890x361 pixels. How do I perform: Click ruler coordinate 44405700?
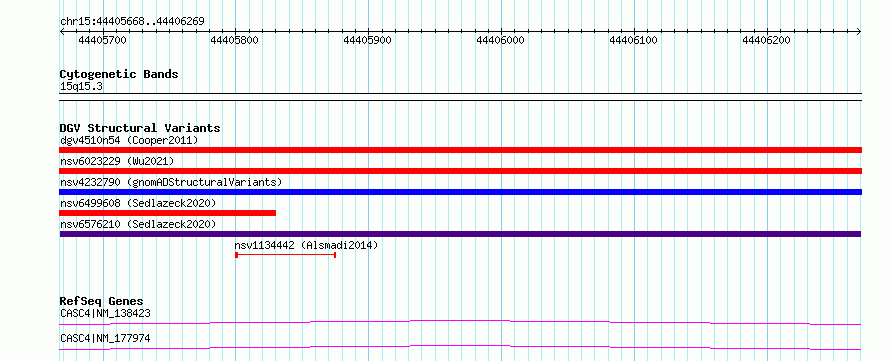tap(102, 40)
